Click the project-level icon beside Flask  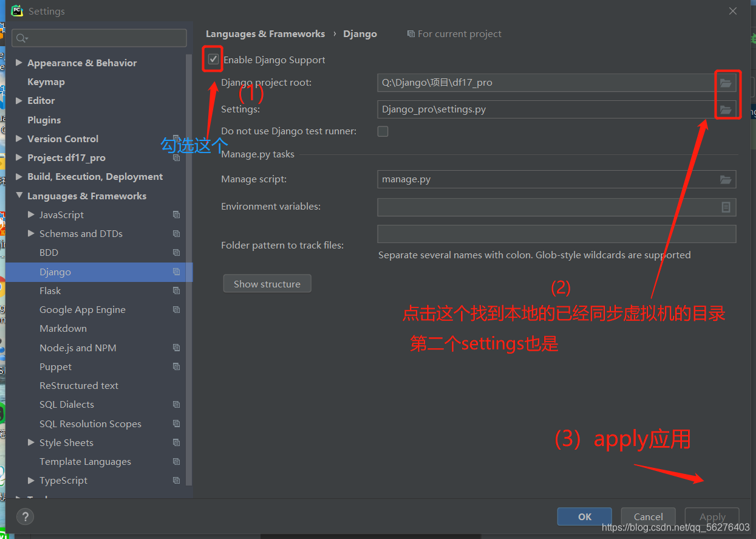click(x=176, y=291)
